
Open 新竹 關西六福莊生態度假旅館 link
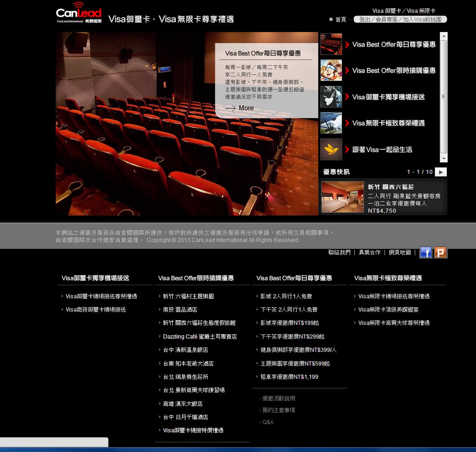pos(199,323)
